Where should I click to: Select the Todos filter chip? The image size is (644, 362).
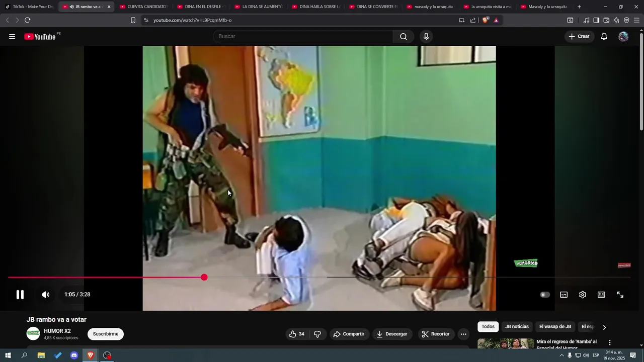point(488,327)
